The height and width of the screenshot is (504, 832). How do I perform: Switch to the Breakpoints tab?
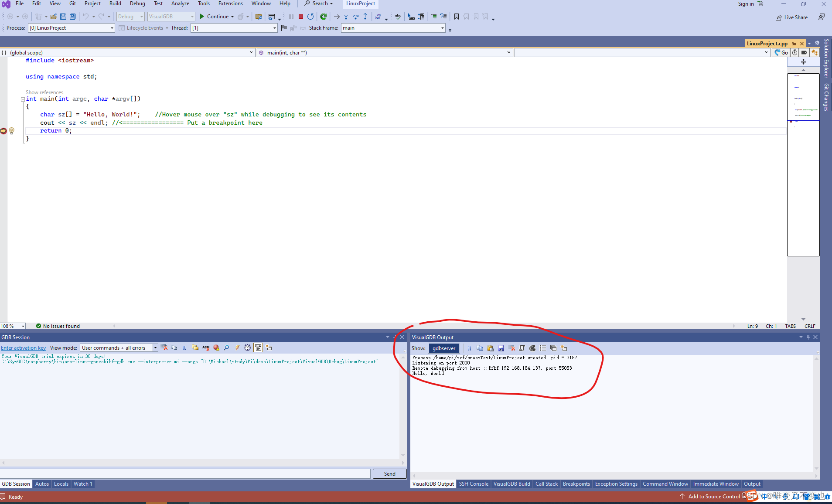point(576,484)
